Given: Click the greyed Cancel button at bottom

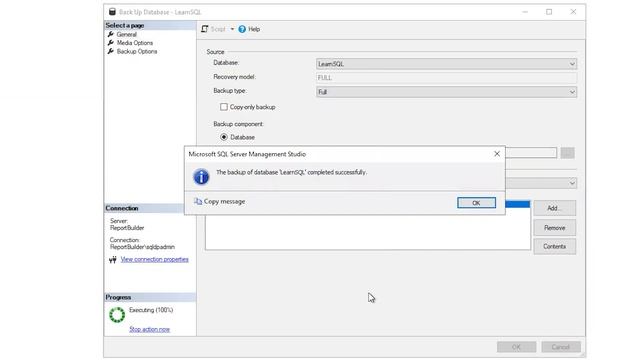Looking at the screenshot, I should click(561, 347).
